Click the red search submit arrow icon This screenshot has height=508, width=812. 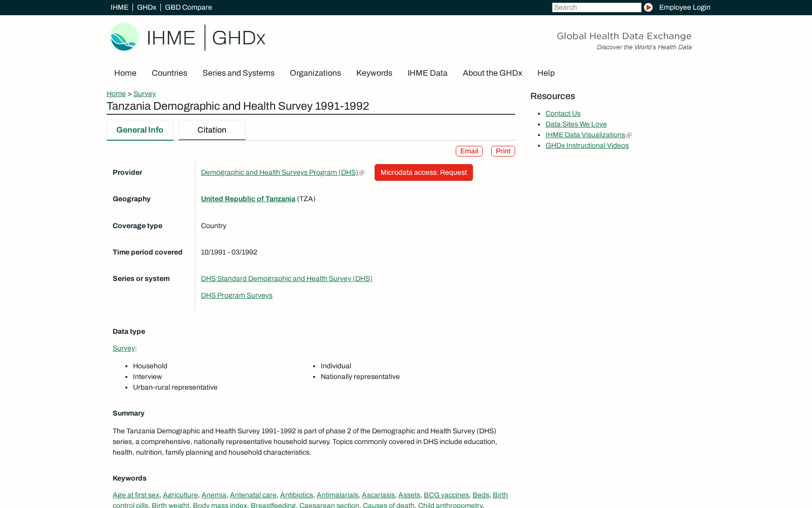coord(648,7)
